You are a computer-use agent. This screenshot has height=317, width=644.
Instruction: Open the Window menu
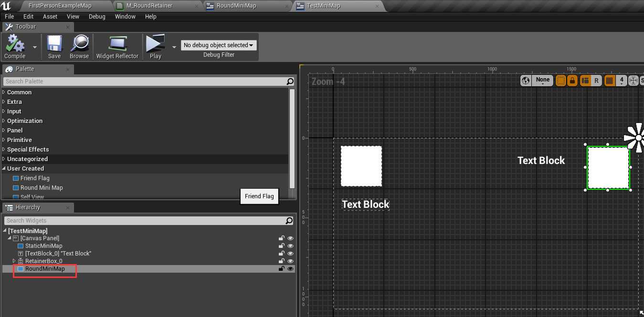(125, 17)
